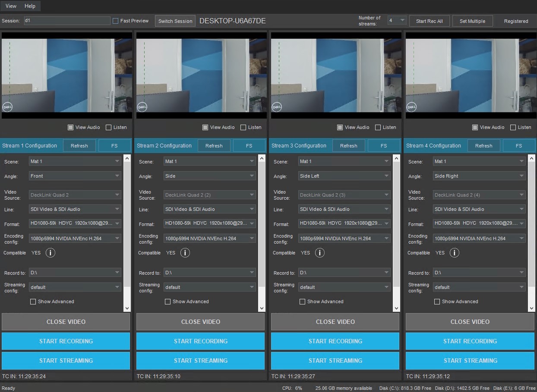Open Stream 1 Encoding config dropdown
Viewport: 537px width, 392px height.
coord(75,238)
